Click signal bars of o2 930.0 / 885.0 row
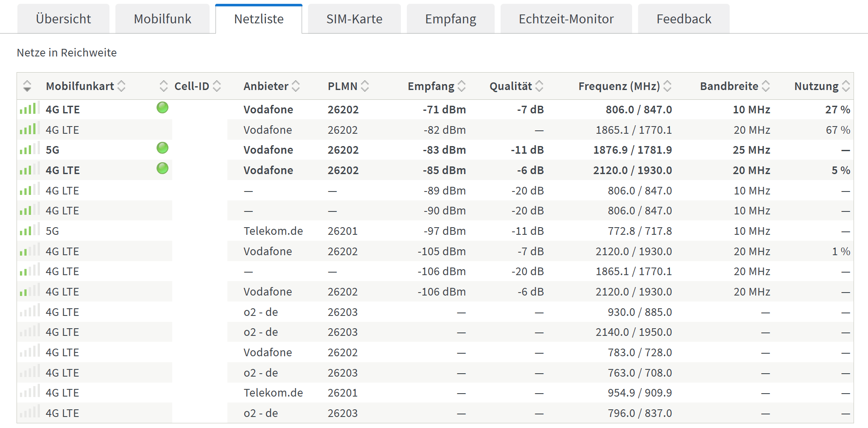Viewport: 868px width, 428px height. 29,311
